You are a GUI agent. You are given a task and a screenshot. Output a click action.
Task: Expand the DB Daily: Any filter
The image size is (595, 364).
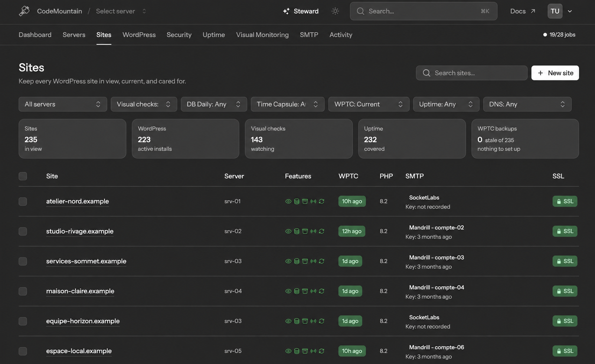[x=214, y=104]
